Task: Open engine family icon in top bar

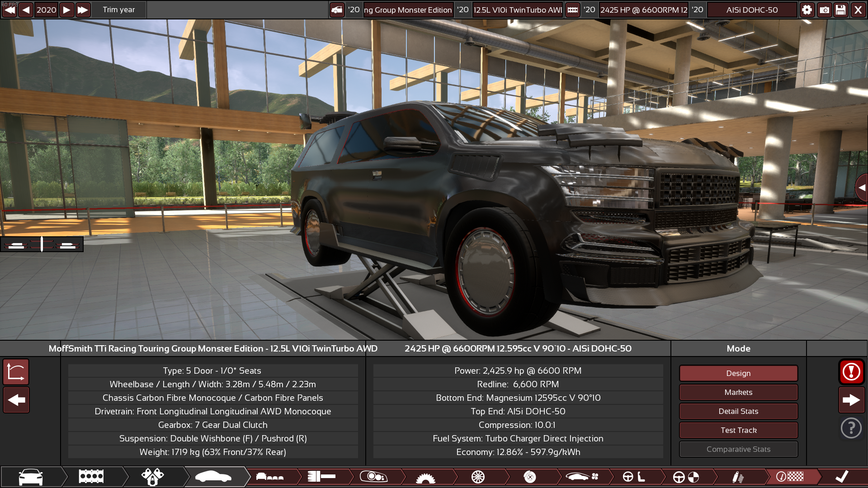Action: (572, 9)
